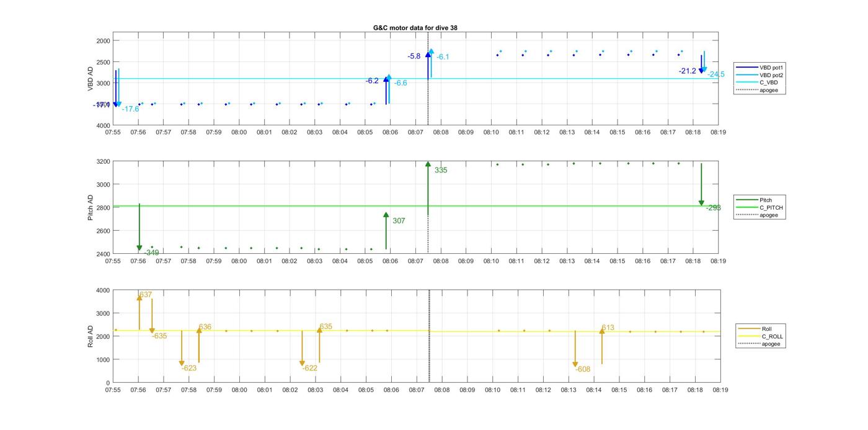Click the -6.6 VBD data label

pos(401,83)
